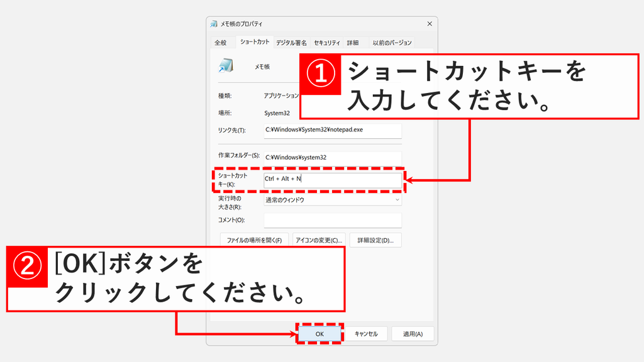Click the 種類: label

225,96
